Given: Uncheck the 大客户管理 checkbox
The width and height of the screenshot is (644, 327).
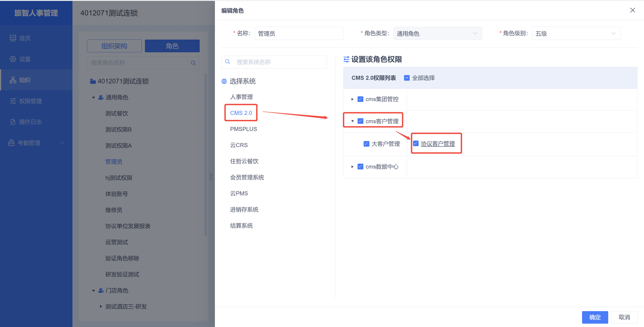Looking at the screenshot, I should [366, 144].
